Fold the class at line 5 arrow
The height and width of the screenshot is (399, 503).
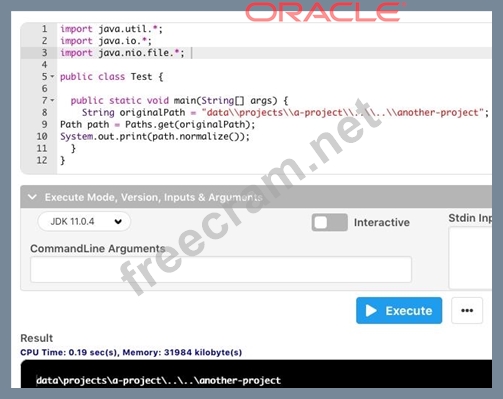[52, 77]
